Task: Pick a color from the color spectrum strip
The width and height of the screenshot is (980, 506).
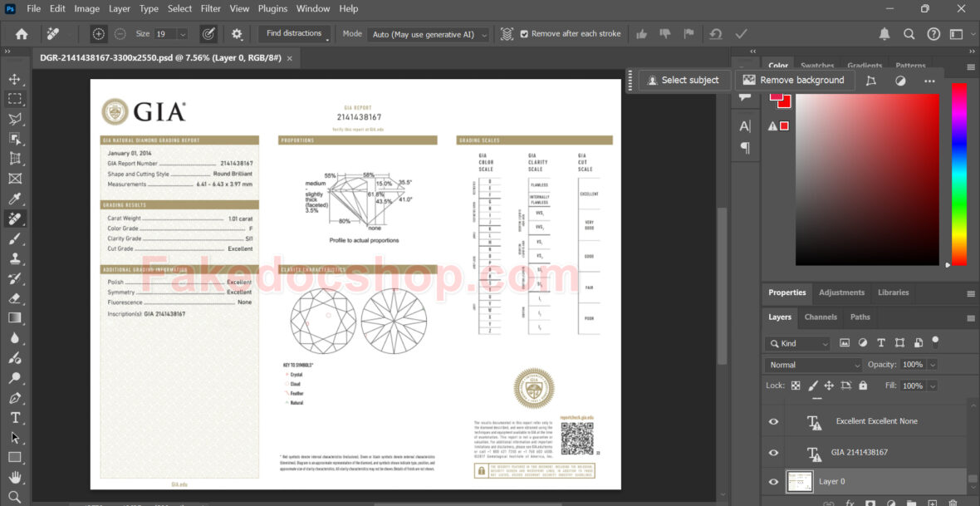Action: 959,179
